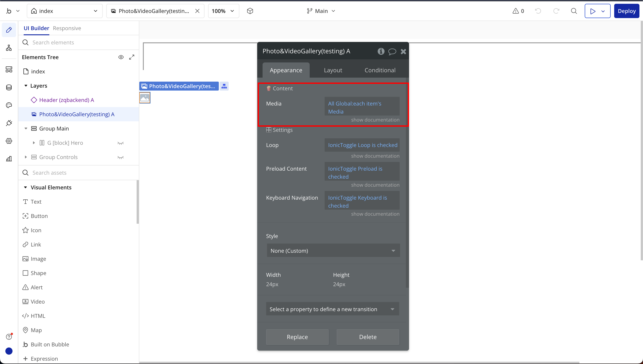The image size is (643, 364).
Task: Toggle Elements Tree eye visibility icon
Action: [x=121, y=57]
